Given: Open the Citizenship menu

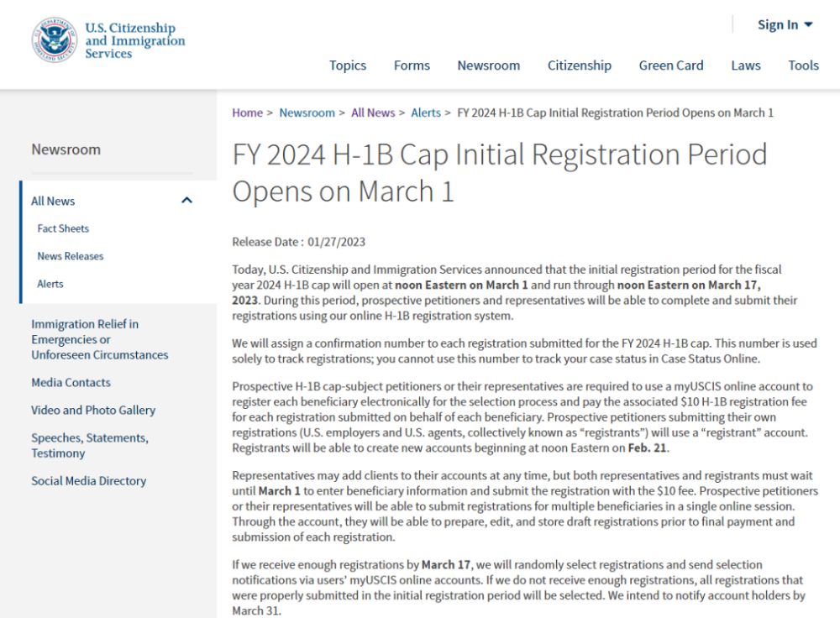Looking at the screenshot, I should point(579,65).
